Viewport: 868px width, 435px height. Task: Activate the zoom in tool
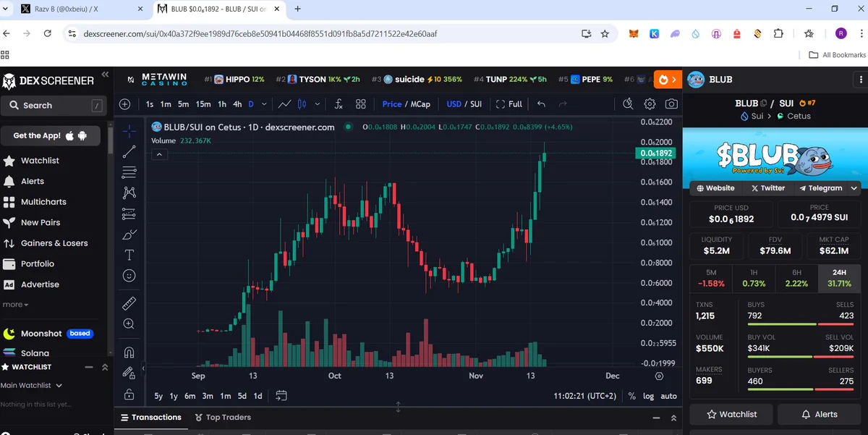pos(129,324)
